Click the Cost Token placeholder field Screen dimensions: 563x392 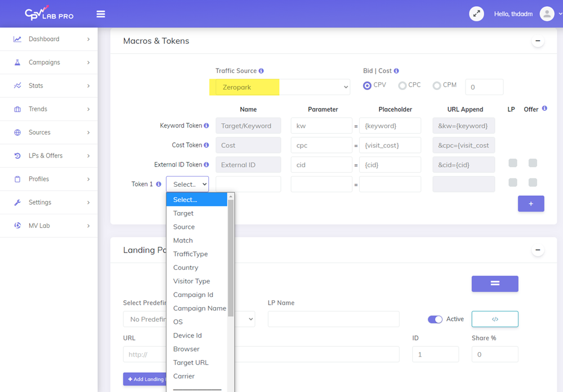coord(390,145)
